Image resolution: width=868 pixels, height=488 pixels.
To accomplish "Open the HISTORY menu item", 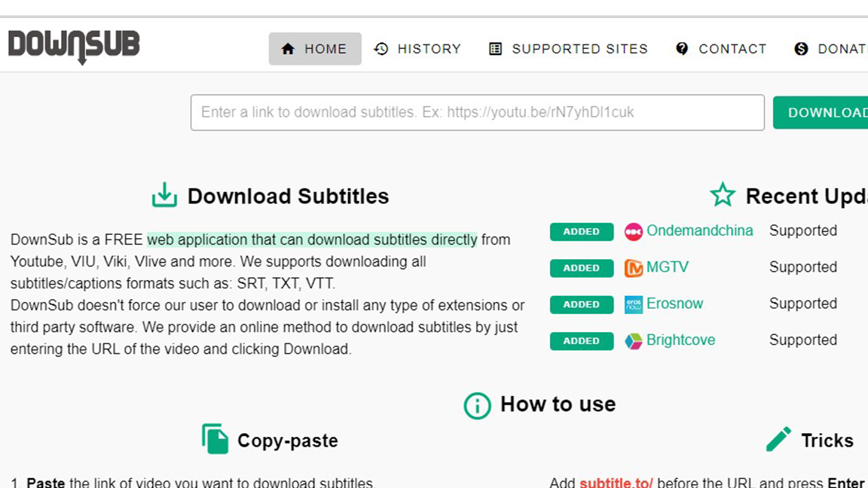I will point(417,49).
